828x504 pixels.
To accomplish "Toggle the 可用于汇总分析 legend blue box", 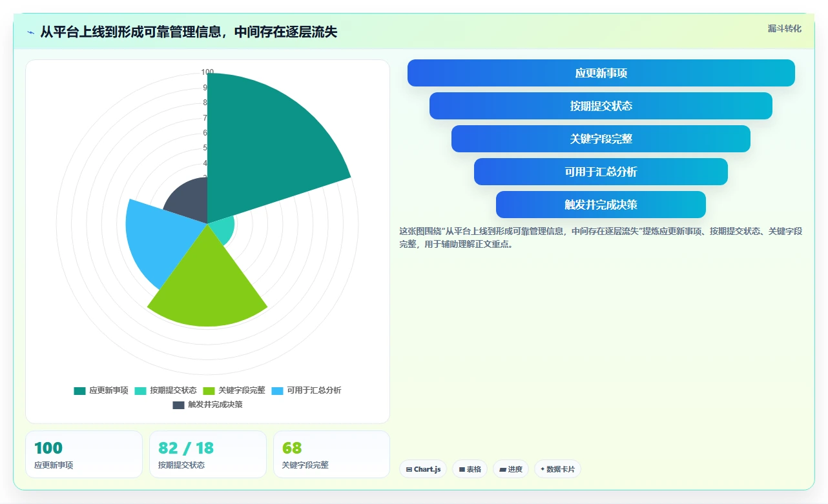I will [x=277, y=390].
